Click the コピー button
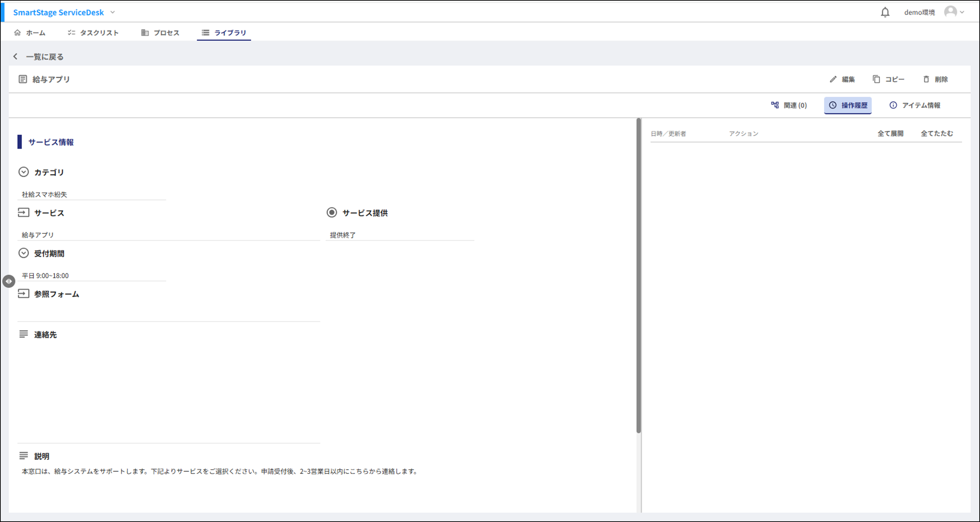Screen dimensions: 980x522 (x=889, y=79)
